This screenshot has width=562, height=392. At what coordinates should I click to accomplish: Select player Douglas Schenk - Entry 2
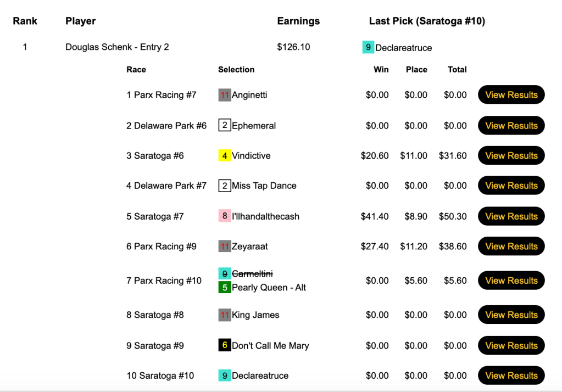[x=117, y=47]
